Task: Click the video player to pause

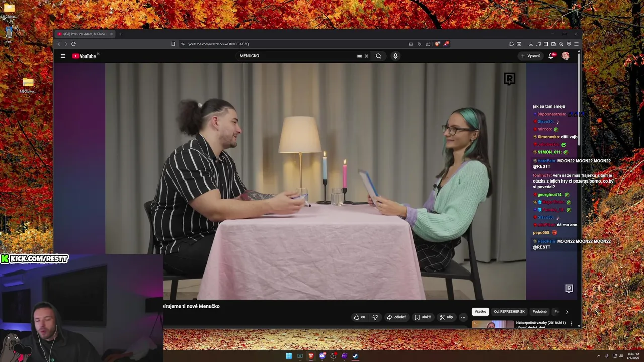Action: tap(315, 181)
